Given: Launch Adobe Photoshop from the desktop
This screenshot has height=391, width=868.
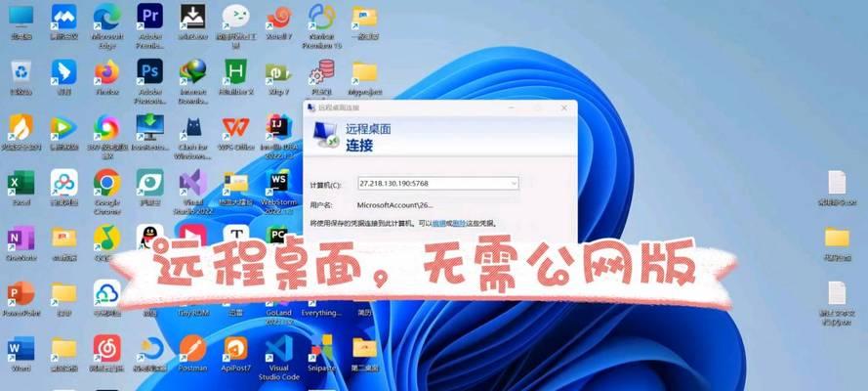Looking at the screenshot, I should (149, 72).
